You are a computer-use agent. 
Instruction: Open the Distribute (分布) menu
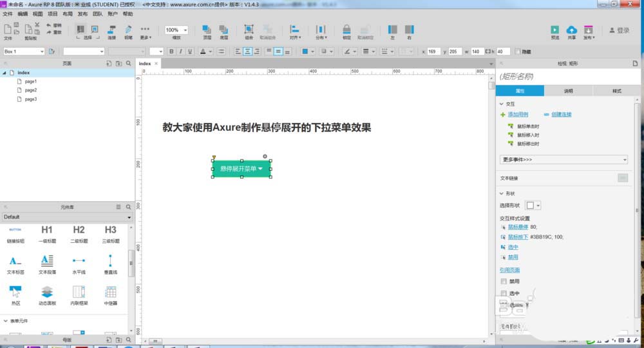pos(321,32)
